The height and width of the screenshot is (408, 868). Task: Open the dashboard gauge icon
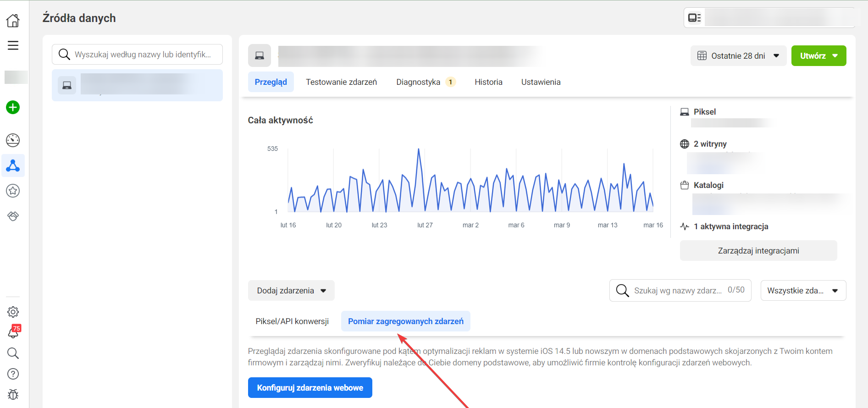tap(13, 140)
